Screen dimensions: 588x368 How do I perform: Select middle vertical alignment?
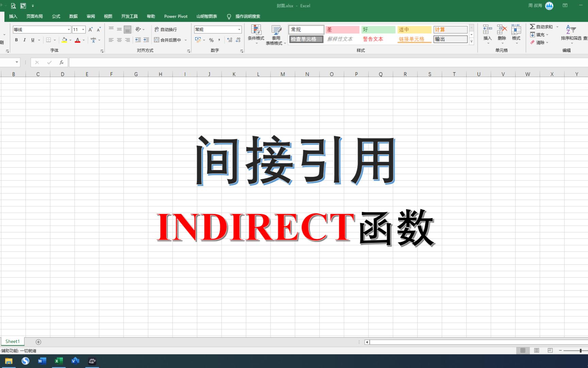point(119,30)
